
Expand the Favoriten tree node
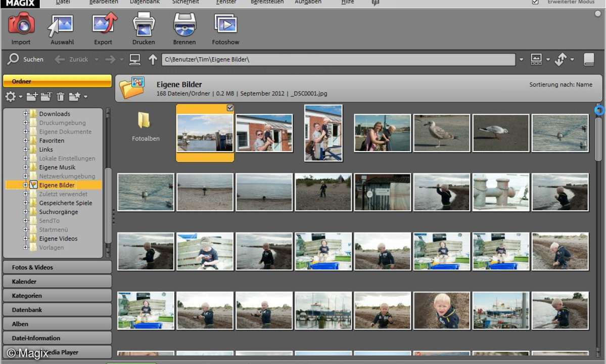[25, 141]
